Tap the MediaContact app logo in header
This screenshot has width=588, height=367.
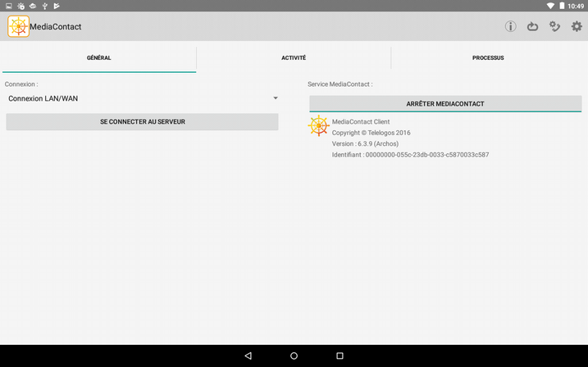click(x=18, y=26)
